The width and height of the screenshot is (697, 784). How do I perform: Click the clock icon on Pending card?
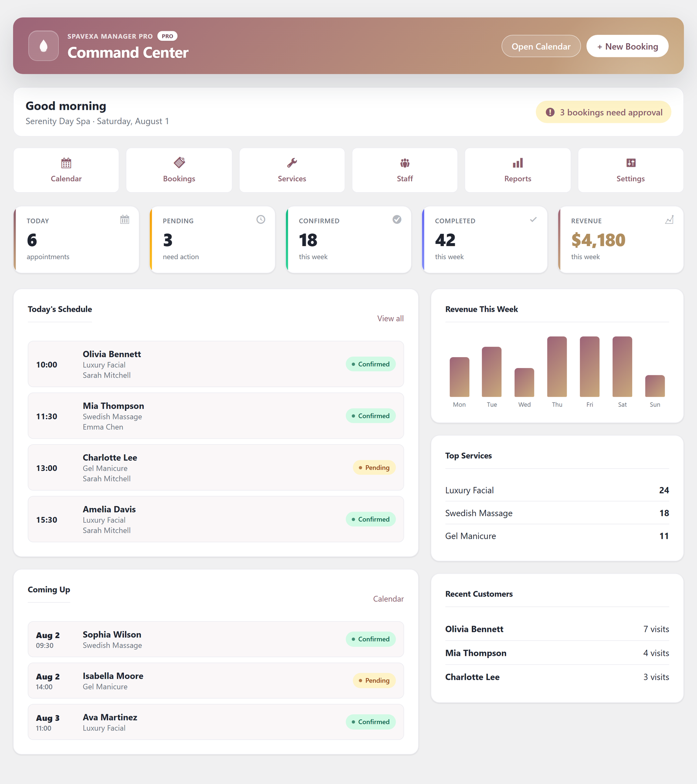click(261, 220)
